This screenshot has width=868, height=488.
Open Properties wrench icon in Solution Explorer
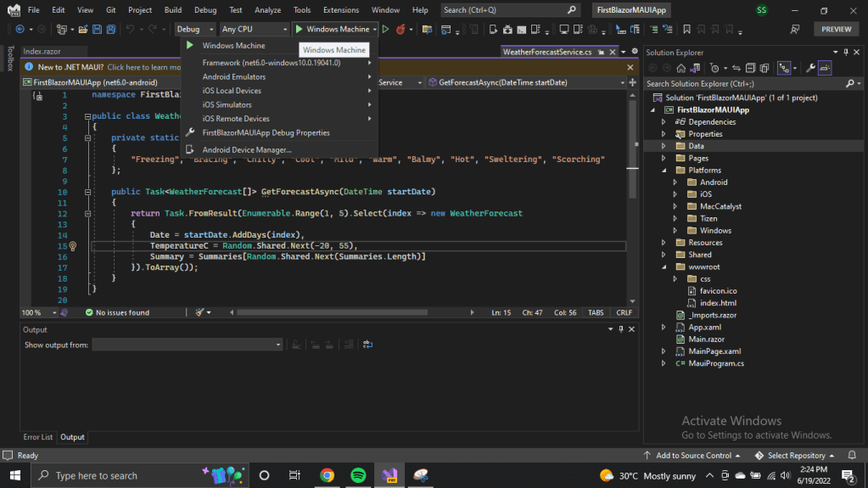tap(810, 68)
